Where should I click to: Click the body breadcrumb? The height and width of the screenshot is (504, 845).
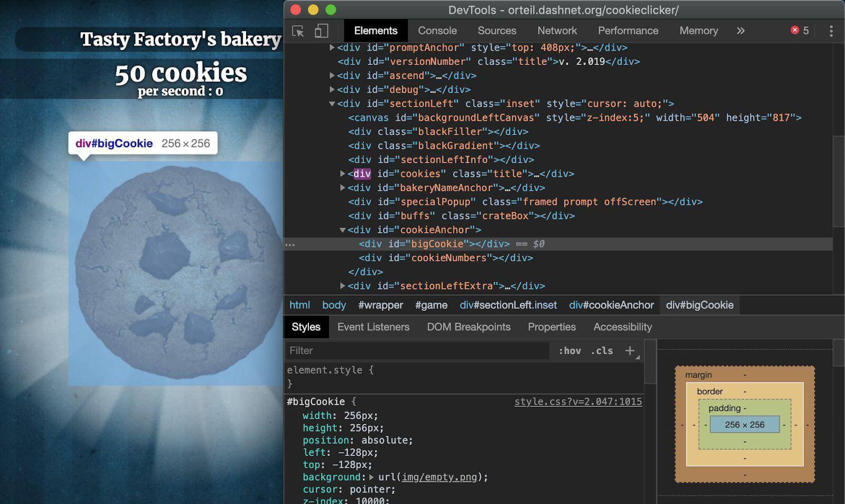pyautogui.click(x=334, y=305)
